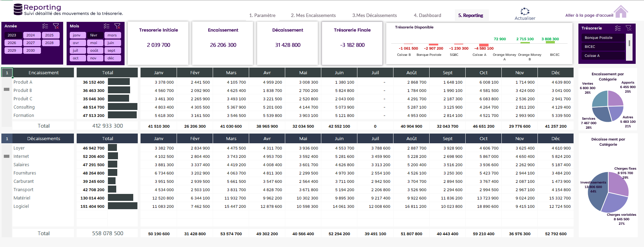This screenshot has width=644, height=247.
Task: Collapse the Encaissement rows group
Action: point(6,90)
